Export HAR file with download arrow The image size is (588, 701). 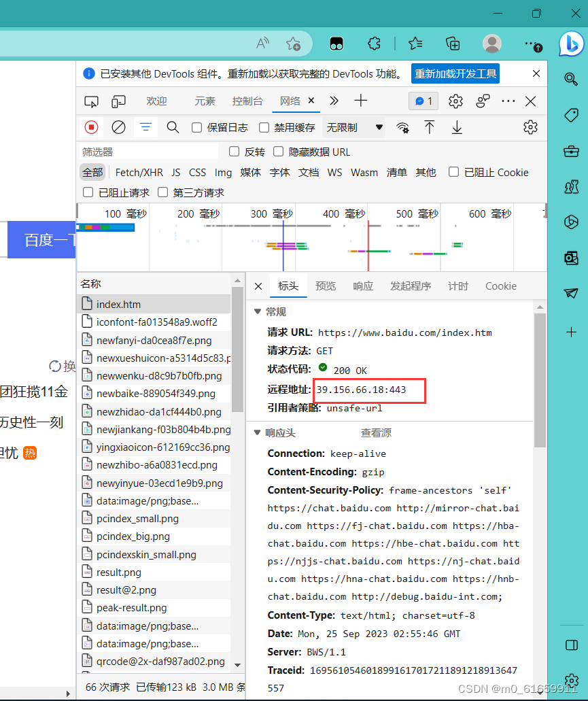pyautogui.click(x=457, y=127)
